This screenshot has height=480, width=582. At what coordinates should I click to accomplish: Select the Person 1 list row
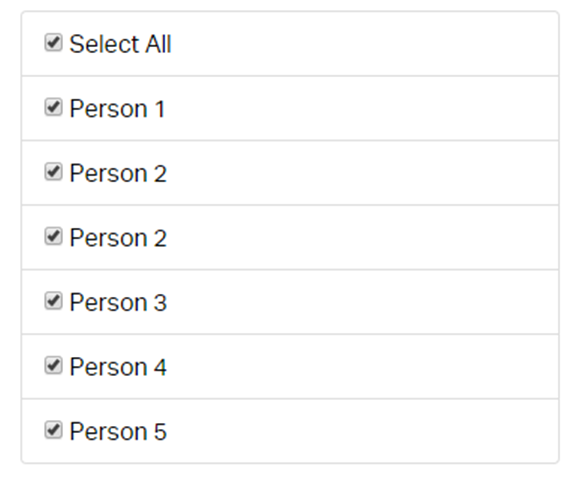point(290,108)
